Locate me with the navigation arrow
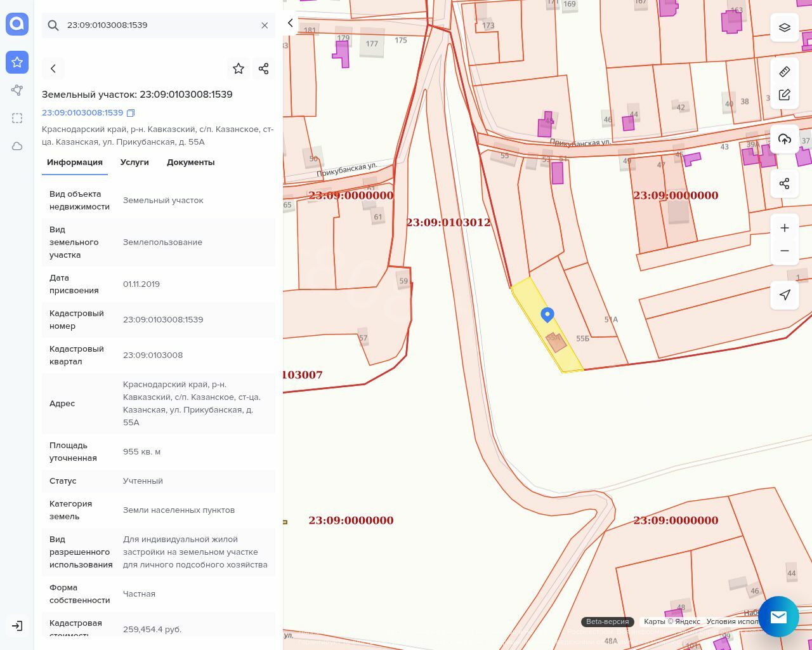The image size is (812, 650). 785,295
